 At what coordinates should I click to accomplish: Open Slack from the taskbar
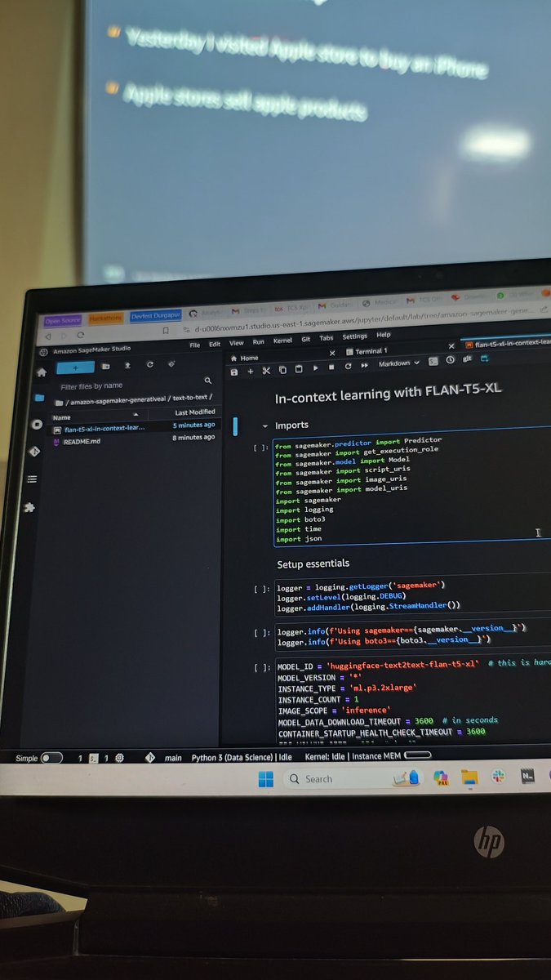(x=498, y=776)
